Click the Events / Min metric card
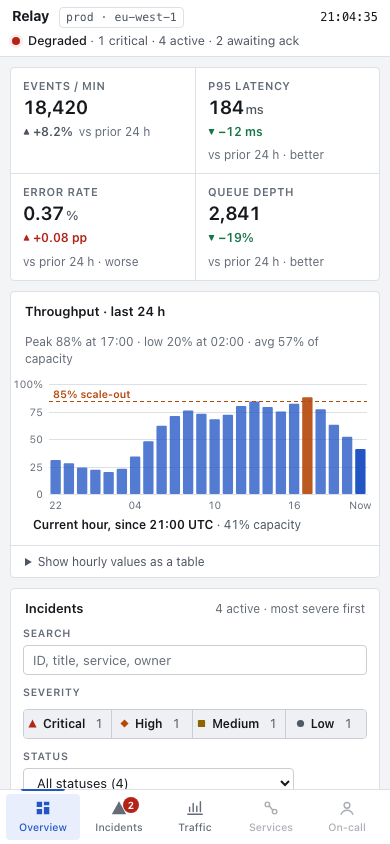 pyautogui.click(x=103, y=121)
